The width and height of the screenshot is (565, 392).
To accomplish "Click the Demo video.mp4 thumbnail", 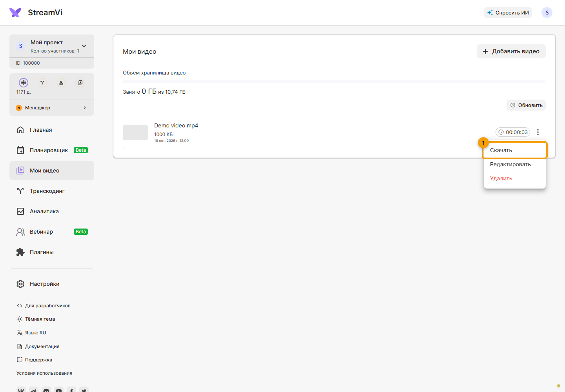I will coord(135,132).
